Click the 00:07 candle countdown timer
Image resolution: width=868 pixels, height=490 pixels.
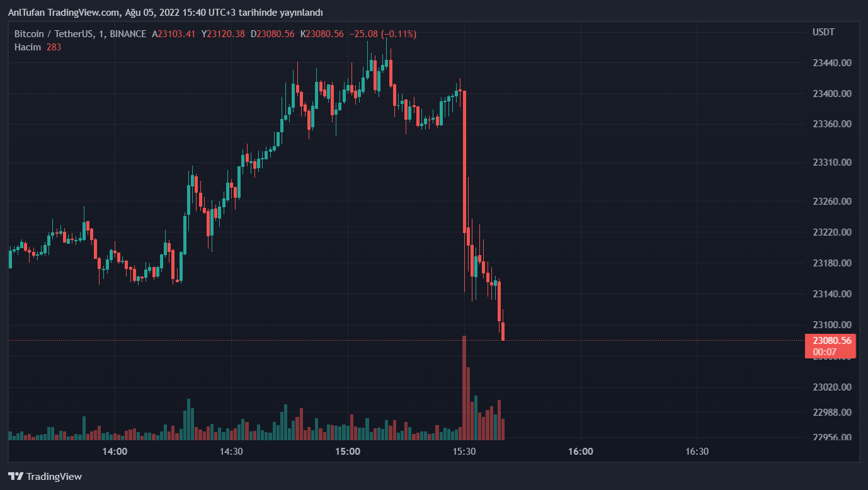825,351
